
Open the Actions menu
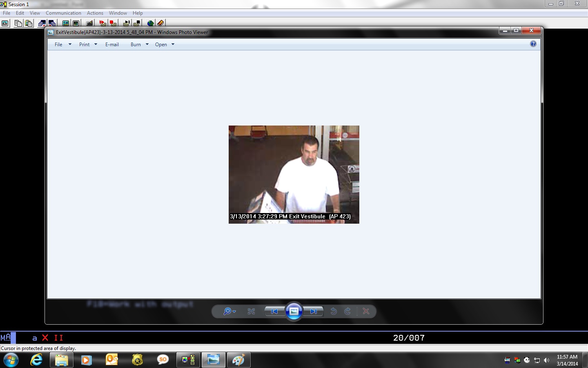[95, 13]
